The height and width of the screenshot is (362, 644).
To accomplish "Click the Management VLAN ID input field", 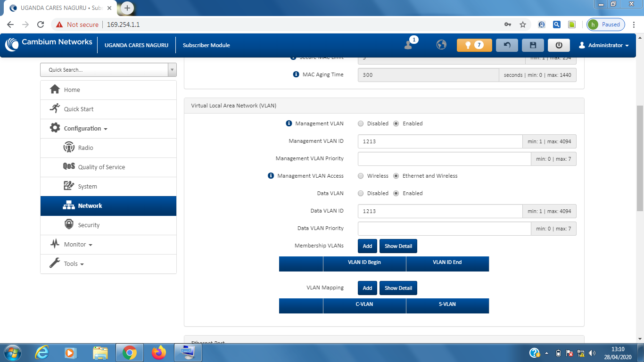I will (x=439, y=141).
